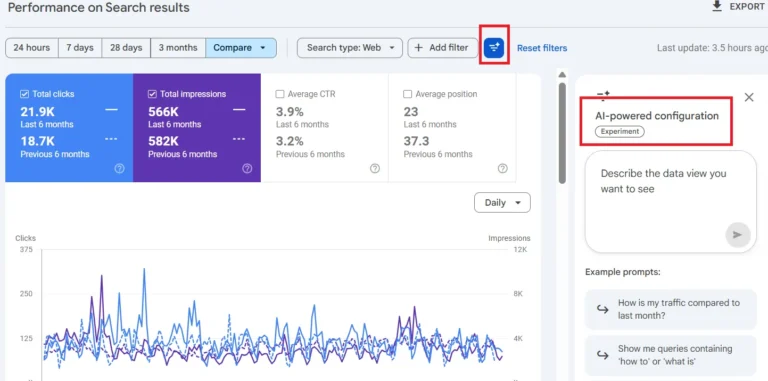Click the Experiment badge
The image size is (768, 381).
(620, 131)
